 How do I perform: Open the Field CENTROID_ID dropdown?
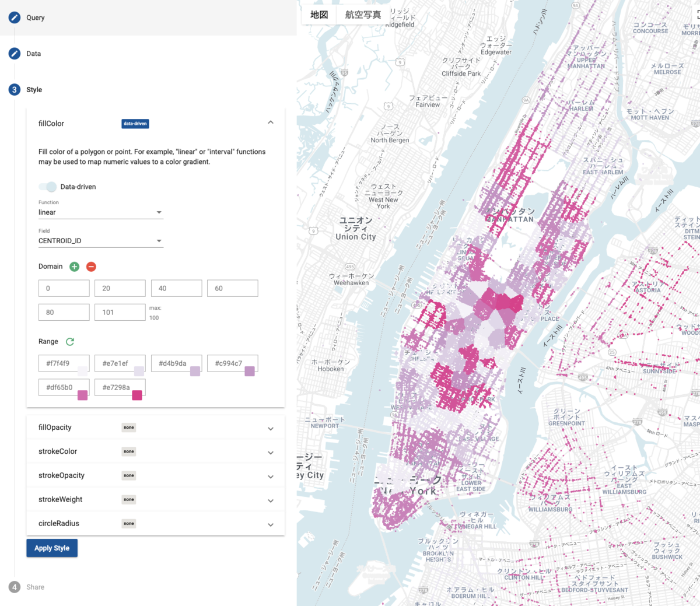point(101,241)
